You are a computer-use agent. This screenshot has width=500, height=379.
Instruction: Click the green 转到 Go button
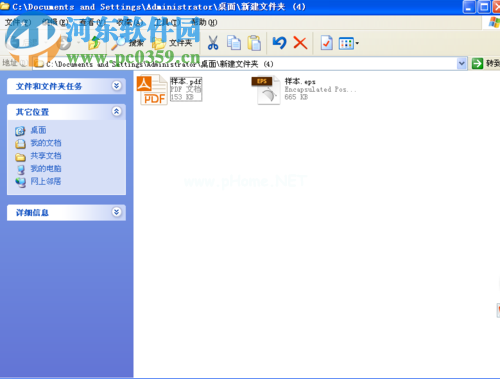485,63
